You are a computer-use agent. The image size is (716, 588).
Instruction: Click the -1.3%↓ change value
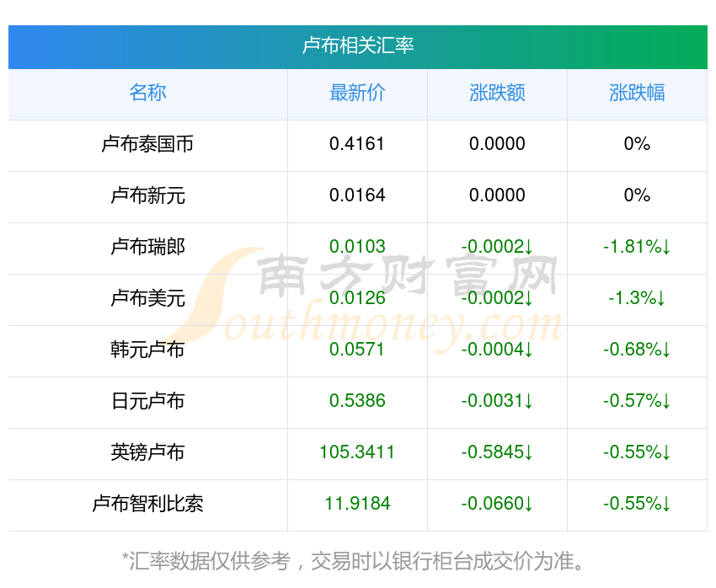tap(637, 298)
